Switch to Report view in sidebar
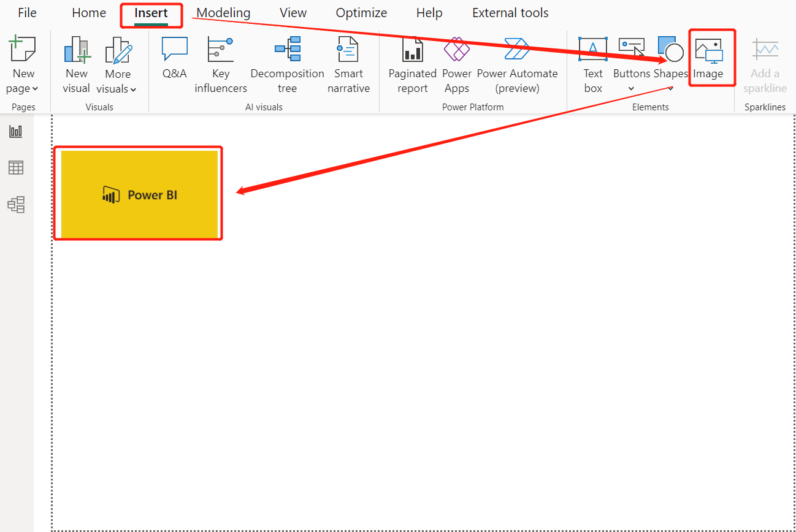The width and height of the screenshot is (796, 532). click(16, 131)
